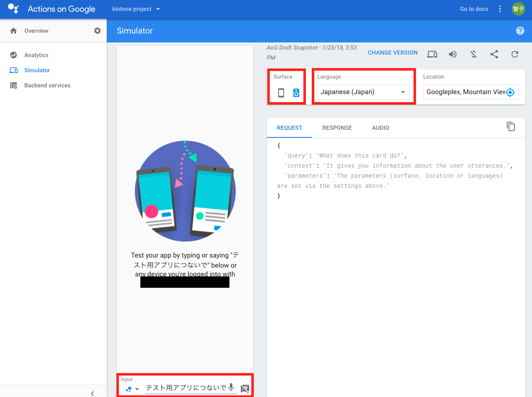Click CHANGE VERSION button
The height and width of the screenshot is (397, 532).
[x=392, y=53]
